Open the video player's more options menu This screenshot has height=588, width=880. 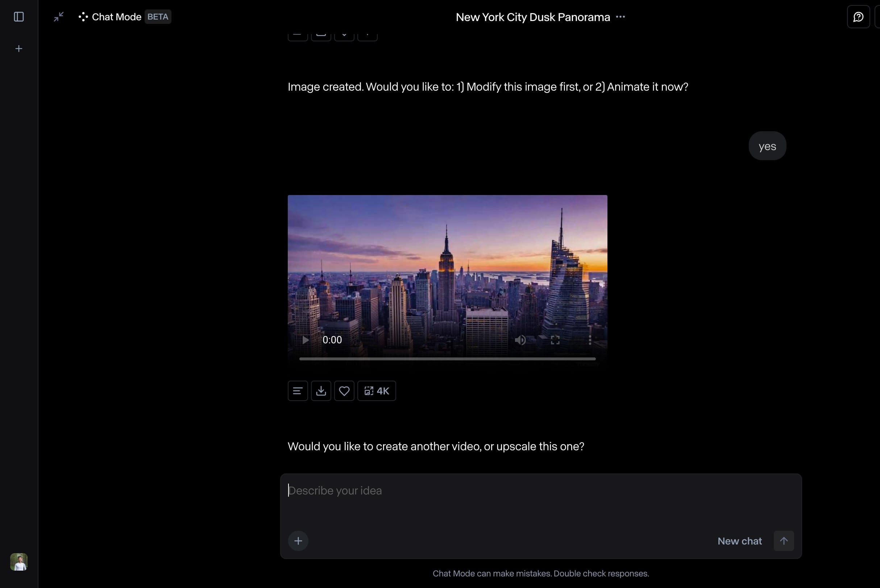pos(590,340)
